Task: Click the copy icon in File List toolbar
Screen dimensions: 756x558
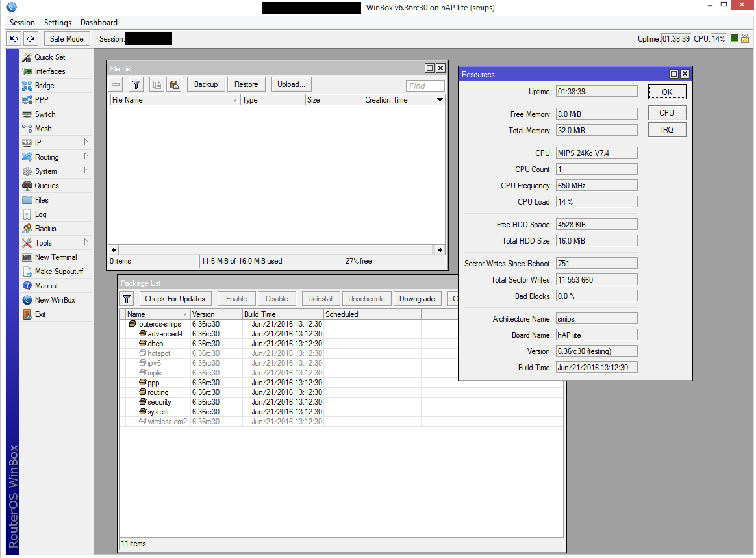Action: pyautogui.click(x=157, y=84)
